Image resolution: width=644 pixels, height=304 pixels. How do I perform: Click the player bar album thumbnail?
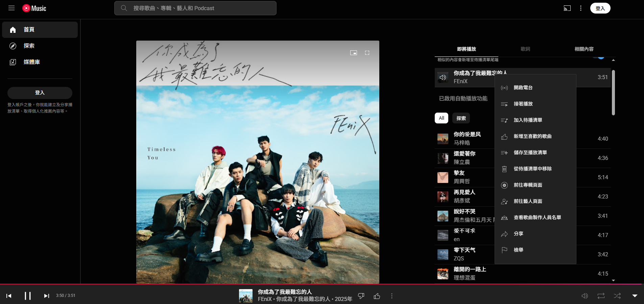click(246, 296)
